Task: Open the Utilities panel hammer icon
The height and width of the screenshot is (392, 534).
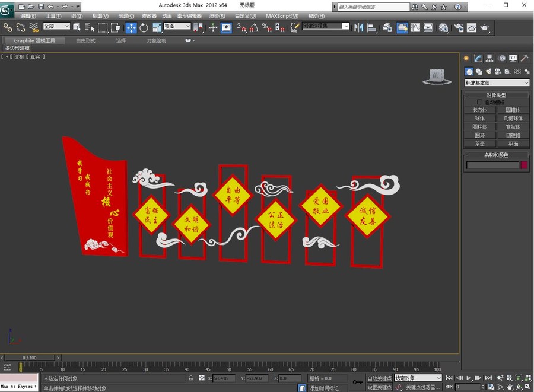Action: pyautogui.click(x=525, y=59)
